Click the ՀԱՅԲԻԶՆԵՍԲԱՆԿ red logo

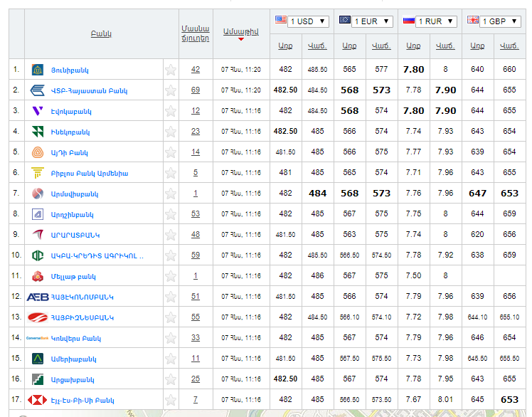(x=37, y=317)
